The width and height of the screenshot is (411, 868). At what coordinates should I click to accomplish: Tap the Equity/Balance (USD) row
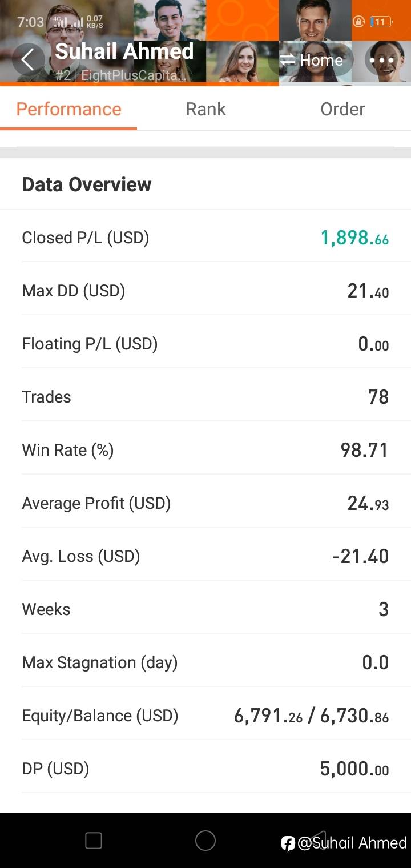click(x=205, y=716)
